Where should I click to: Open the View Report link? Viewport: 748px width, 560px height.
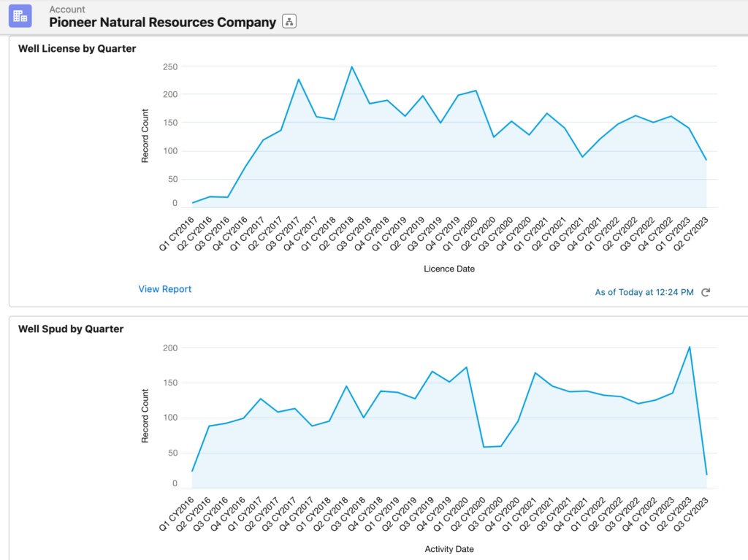[164, 289]
